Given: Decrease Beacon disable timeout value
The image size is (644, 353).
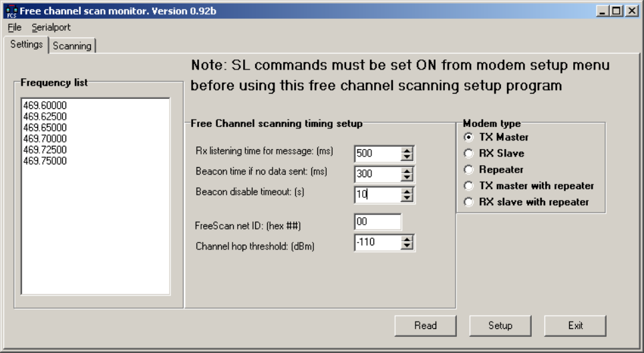Looking at the screenshot, I should 407,198.
